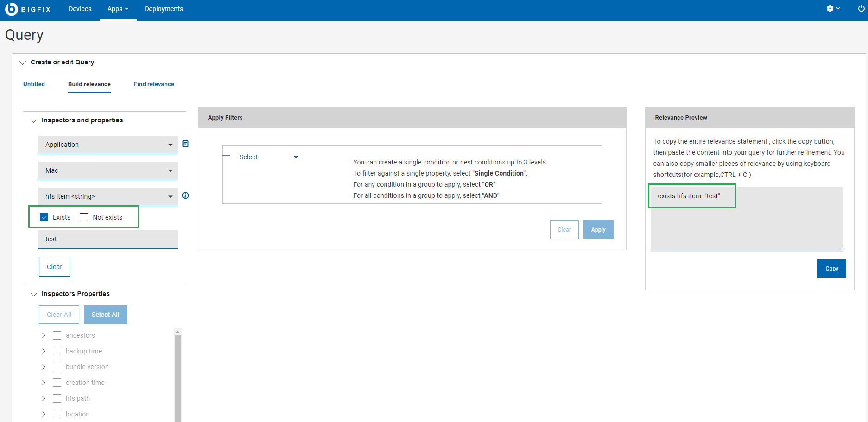Switch to the Find relevance tab
Viewport: 868px width, 422px height.
(x=154, y=84)
